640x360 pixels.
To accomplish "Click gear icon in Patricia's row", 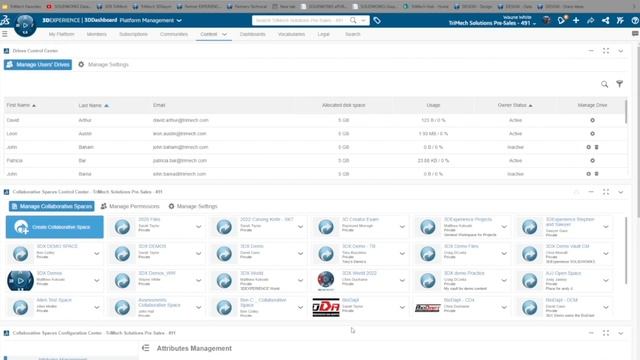I will pos(592,161).
